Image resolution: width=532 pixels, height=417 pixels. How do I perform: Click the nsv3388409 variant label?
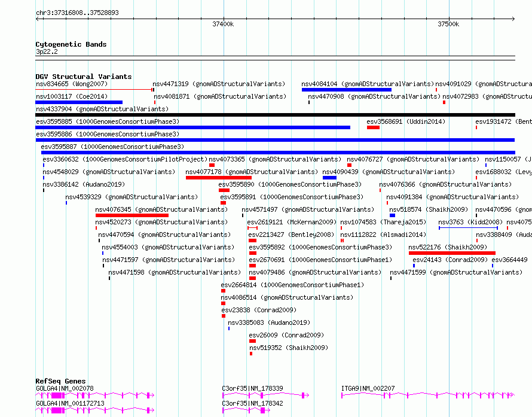(504, 235)
